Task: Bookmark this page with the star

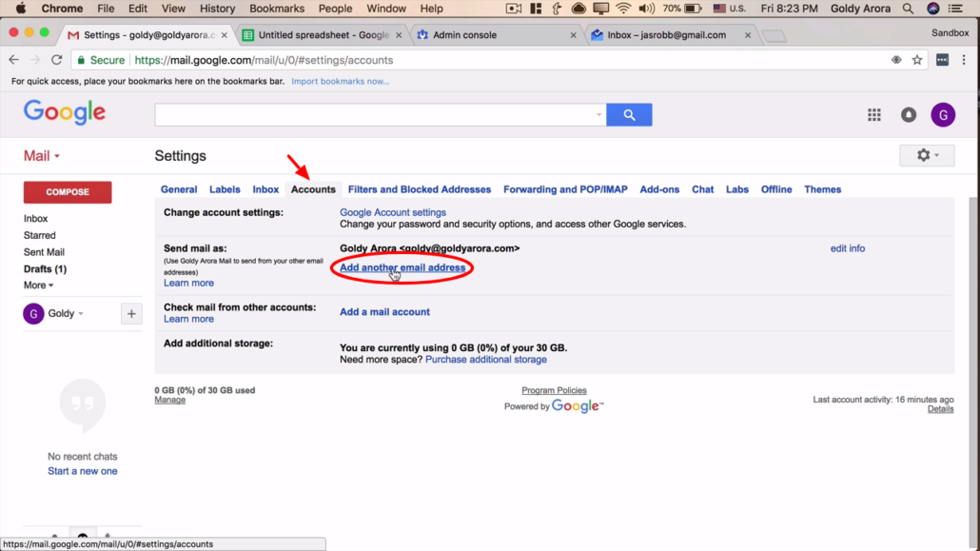Action: [x=917, y=60]
